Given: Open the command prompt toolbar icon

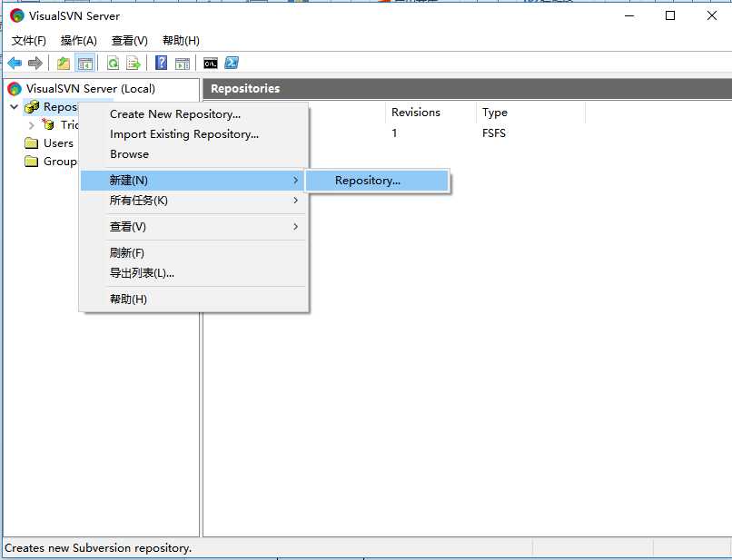Looking at the screenshot, I should click(x=211, y=64).
